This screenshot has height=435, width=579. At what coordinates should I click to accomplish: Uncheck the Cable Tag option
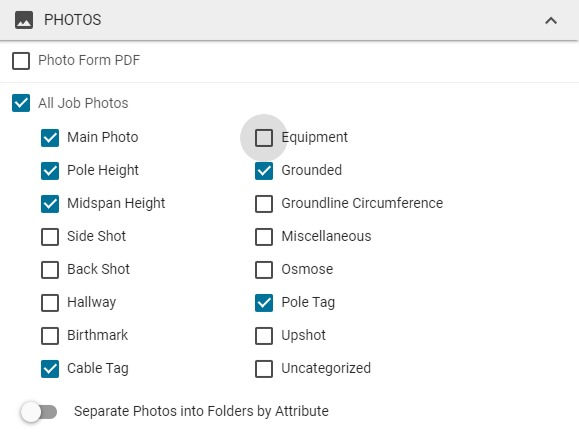pos(50,369)
